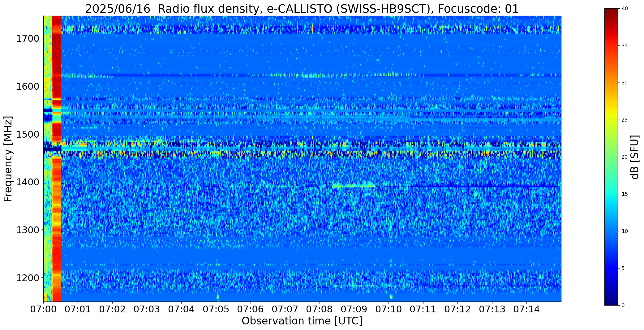Click the 'Frequency [MHz]' axis label
The image size is (644, 330).
pos(8,159)
